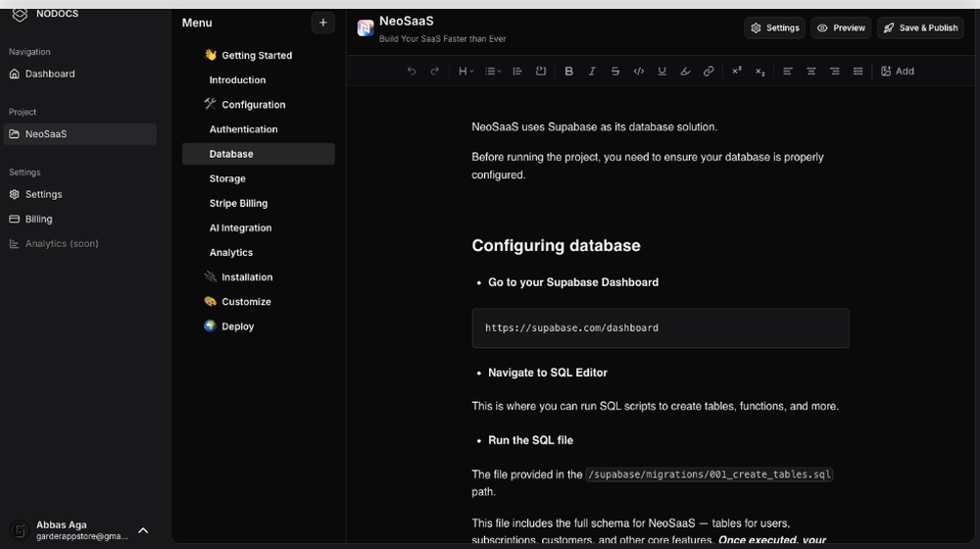Click 'Navigate to SQL Editor' bullet
Image resolution: width=980 pixels, height=549 pixels.
(548, 373)
